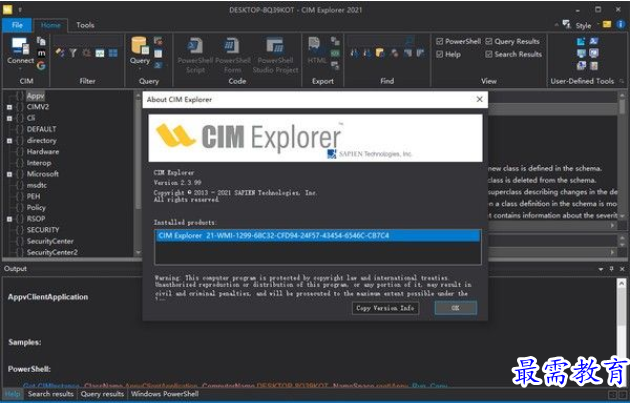Click the pencil-like first icon in Filter group
Image resolution: width=636 pixels, height=403 pixels.
(x=60, y=53)
